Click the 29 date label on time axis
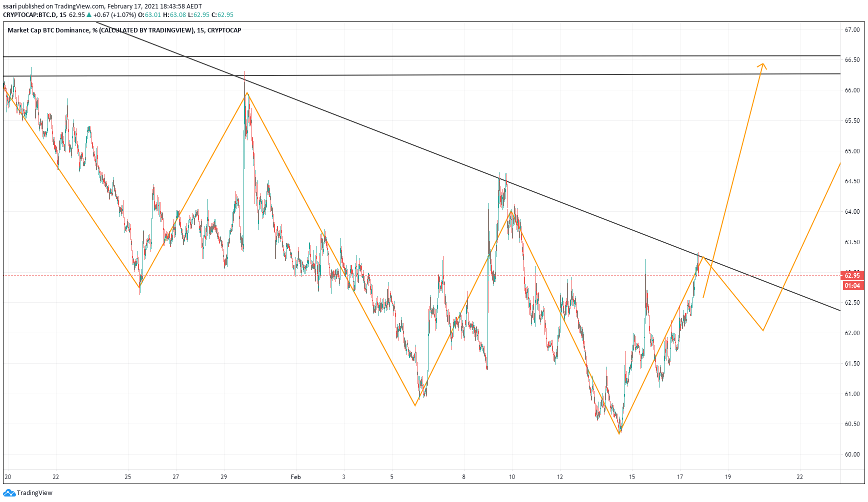 coord(224,477)
